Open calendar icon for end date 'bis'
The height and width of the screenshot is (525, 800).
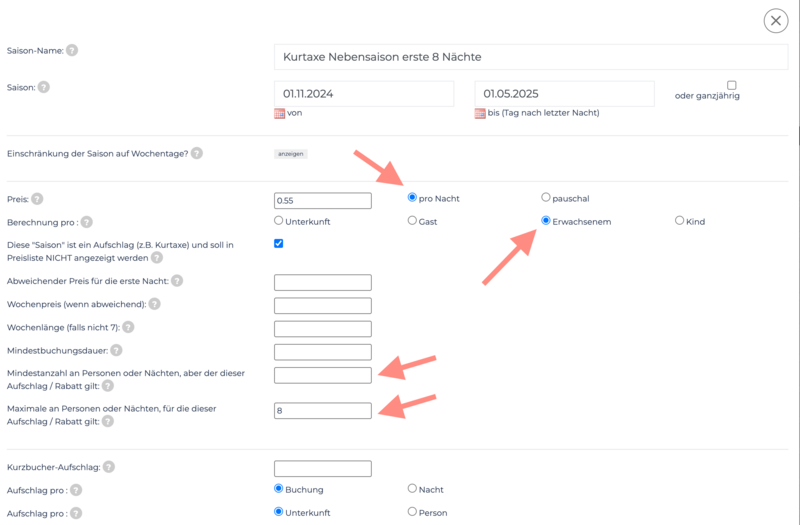(x=480, y=114)
